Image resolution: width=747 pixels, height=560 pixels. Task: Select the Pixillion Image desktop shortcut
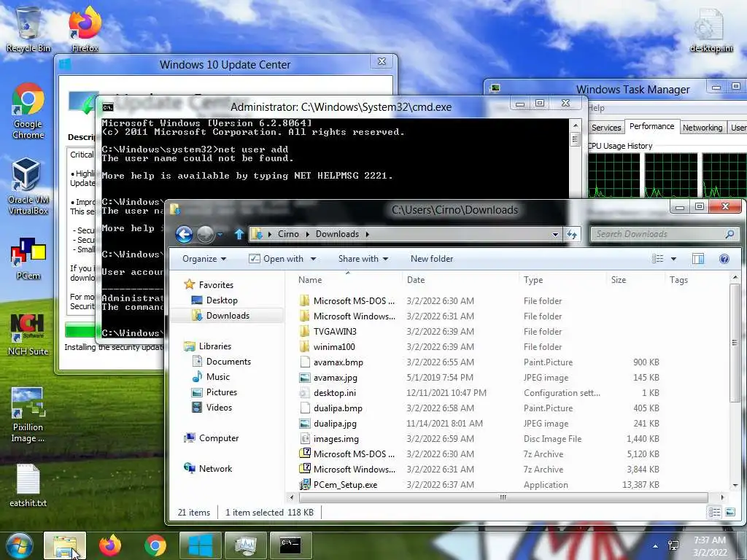[28, 415]
